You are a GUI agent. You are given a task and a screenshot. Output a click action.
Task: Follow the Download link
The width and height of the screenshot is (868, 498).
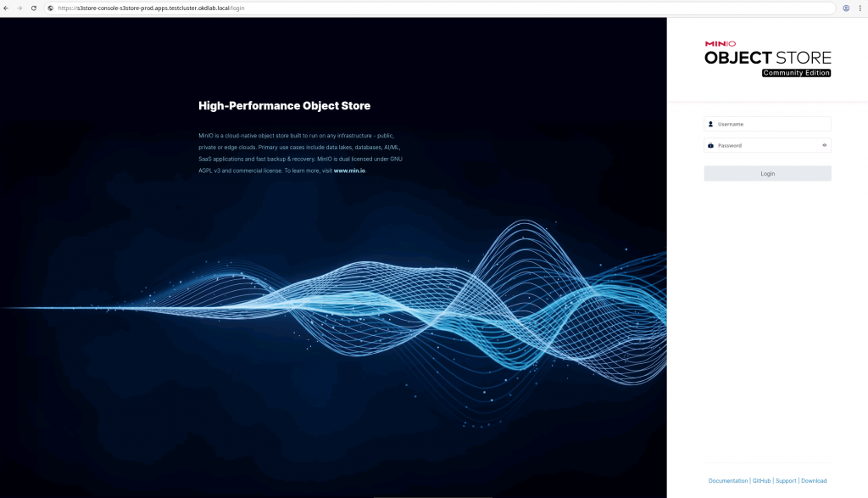point(814,481)
